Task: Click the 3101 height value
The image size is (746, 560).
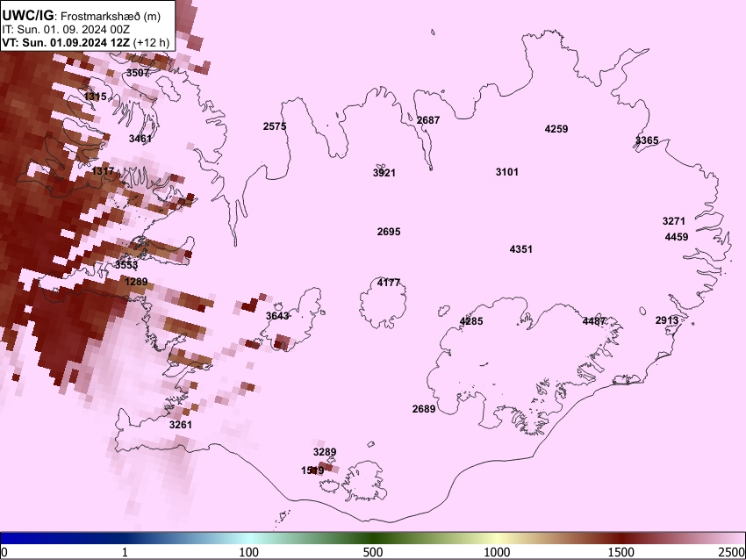Action: [507, 172]
